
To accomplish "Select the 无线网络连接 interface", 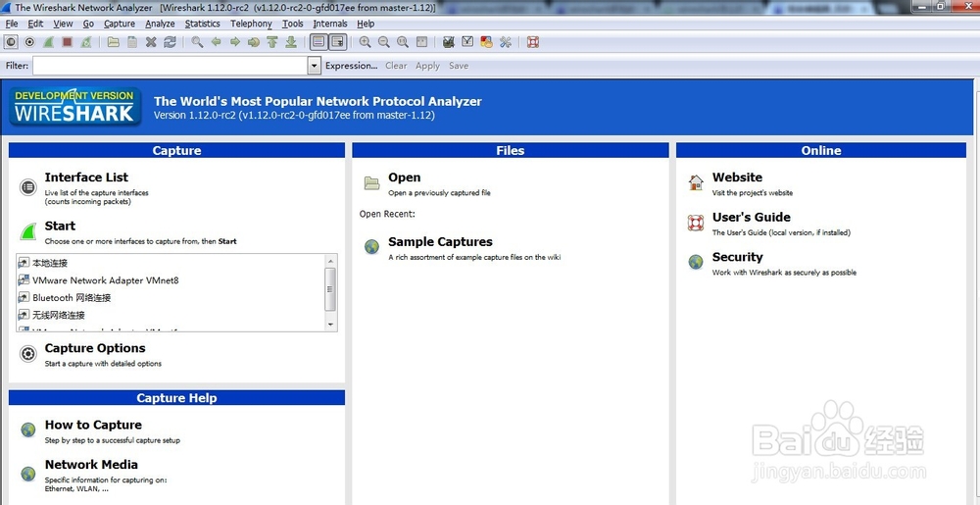I will click(59, 315).
